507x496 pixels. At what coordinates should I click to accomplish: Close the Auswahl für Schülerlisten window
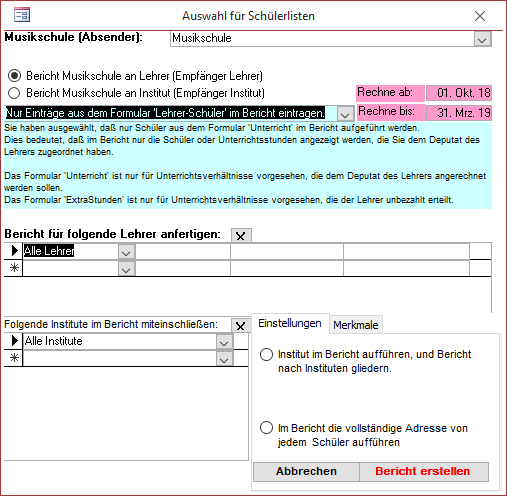click(x=480, y=16)
